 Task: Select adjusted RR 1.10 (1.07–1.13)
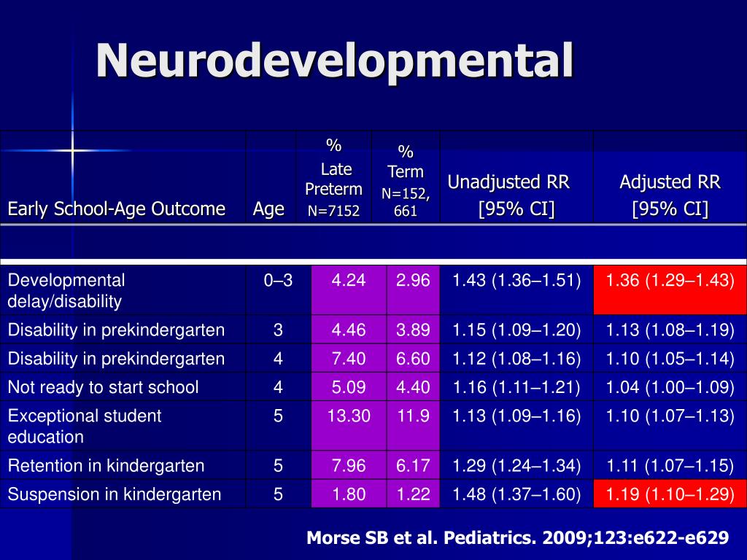click(x=670, y=416)
